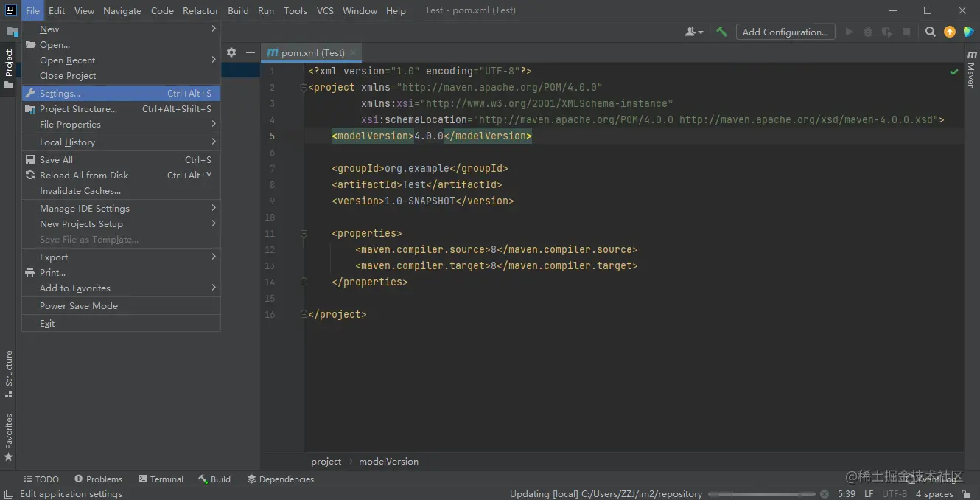Expand the Local History submenu
This screenshot has width=980, height=500.
tap(122, 142)
